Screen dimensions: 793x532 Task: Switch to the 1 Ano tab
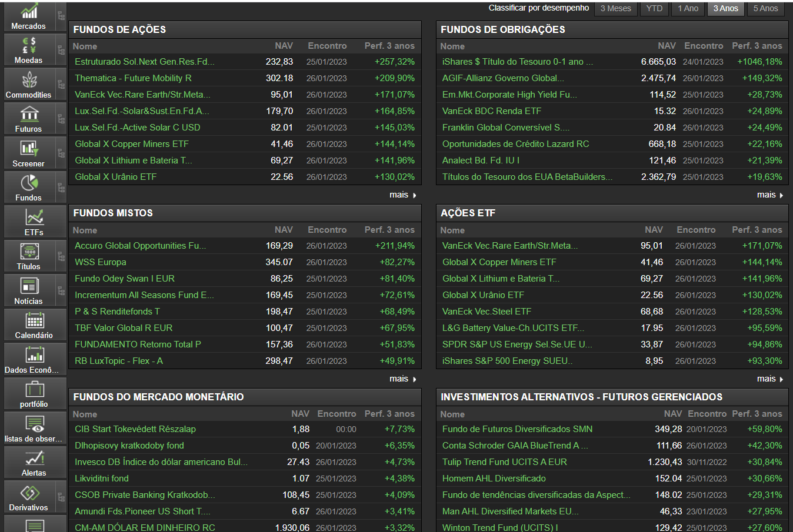click(688, 8)
